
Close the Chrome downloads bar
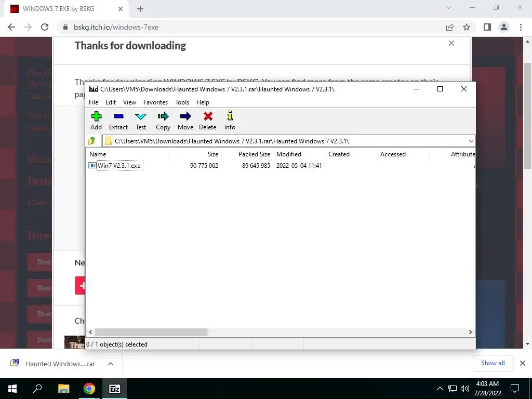click(523, 363)
